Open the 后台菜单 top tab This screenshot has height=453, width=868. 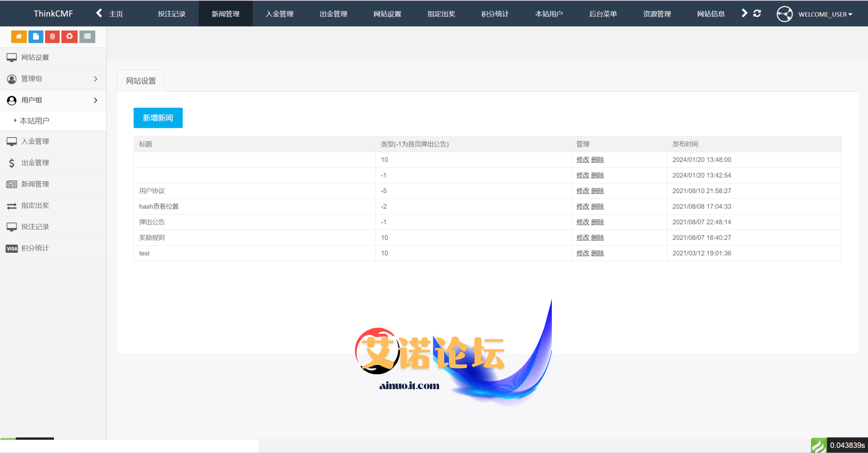click(603, 14)
